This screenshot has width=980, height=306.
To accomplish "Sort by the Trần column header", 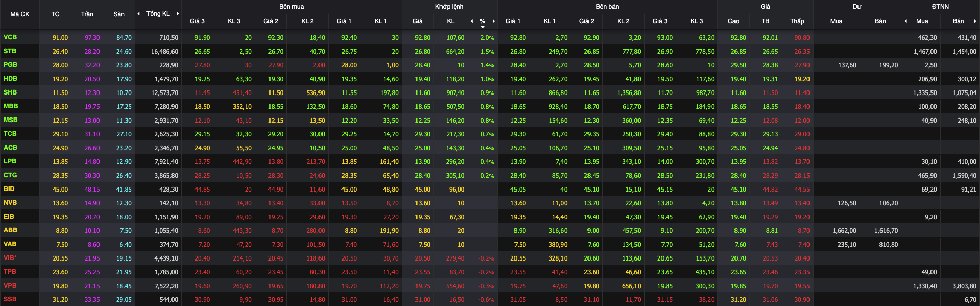I will 87,14.
